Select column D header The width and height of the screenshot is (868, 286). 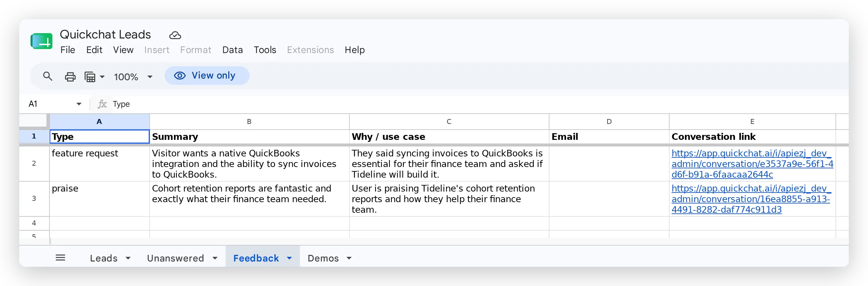point(609,122)
